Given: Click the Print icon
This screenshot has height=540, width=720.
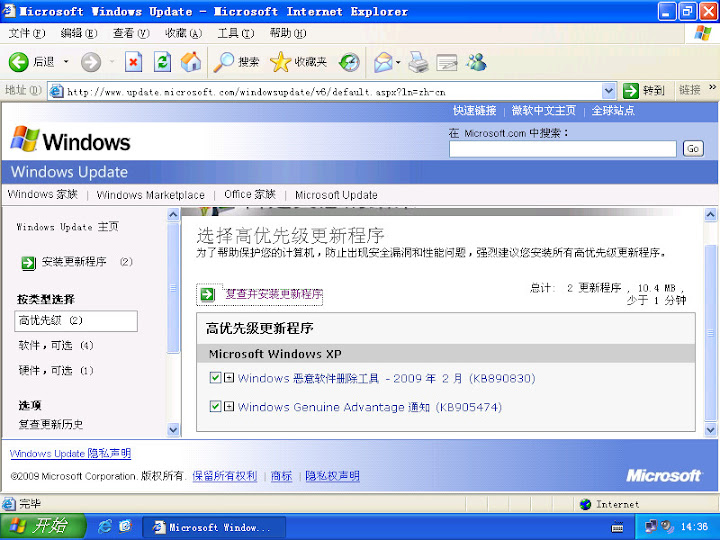Looking at the screenshot, I should (x=418, y=62).
